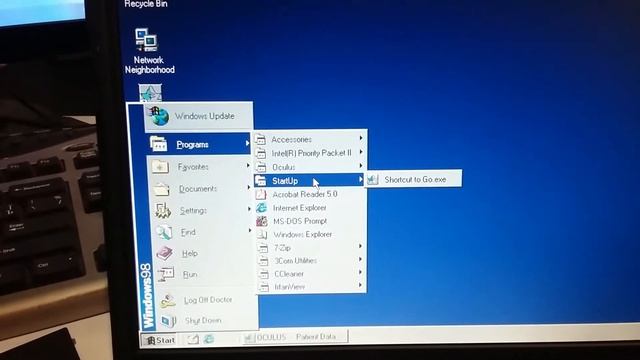Select Shut Down from Start menu

[208, 320]
